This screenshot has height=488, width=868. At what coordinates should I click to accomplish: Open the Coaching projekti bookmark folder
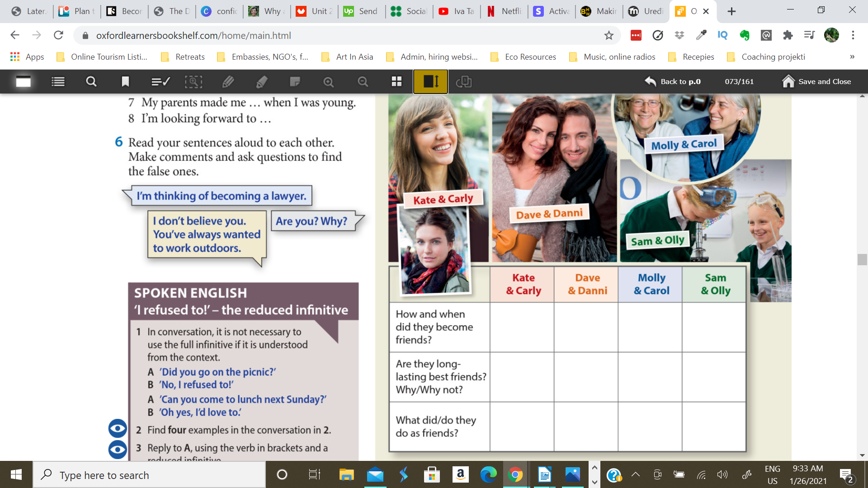pyautogui.click(x=766, y=57)
